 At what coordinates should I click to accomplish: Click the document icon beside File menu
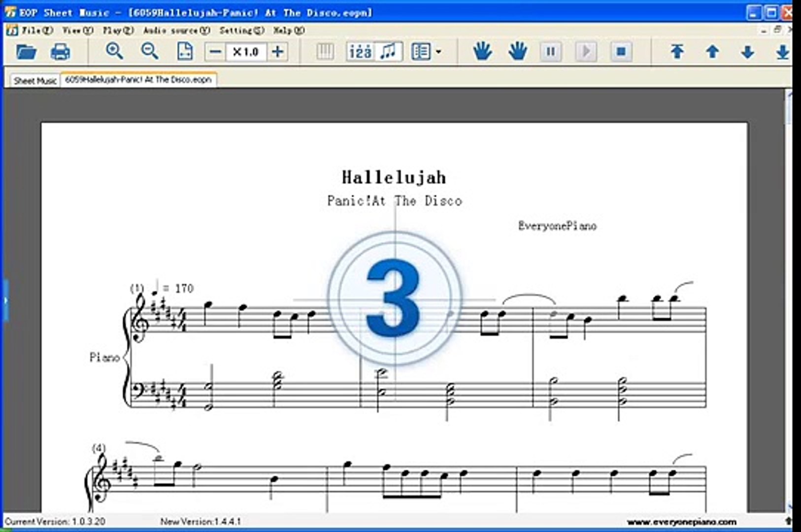coord(12,31)
